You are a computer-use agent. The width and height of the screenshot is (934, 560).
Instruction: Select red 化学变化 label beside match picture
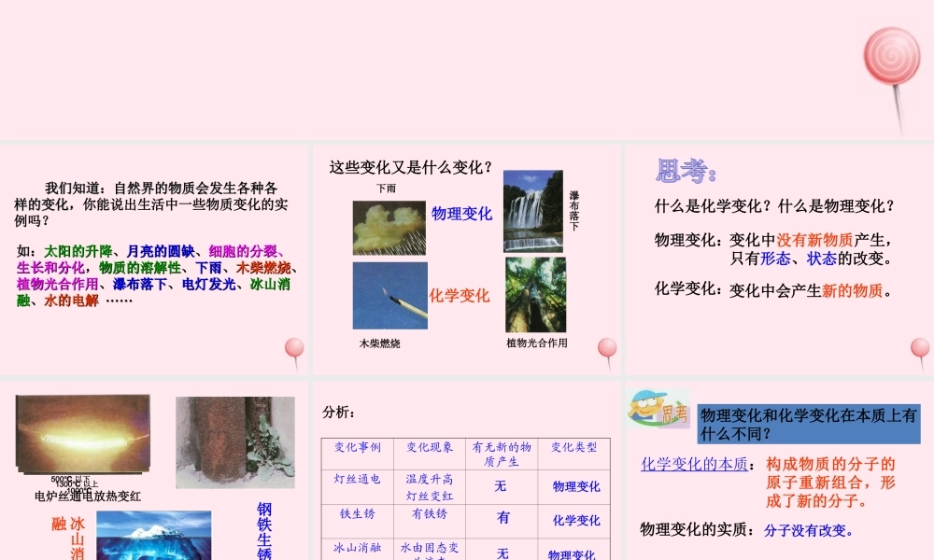coord(460,296)
